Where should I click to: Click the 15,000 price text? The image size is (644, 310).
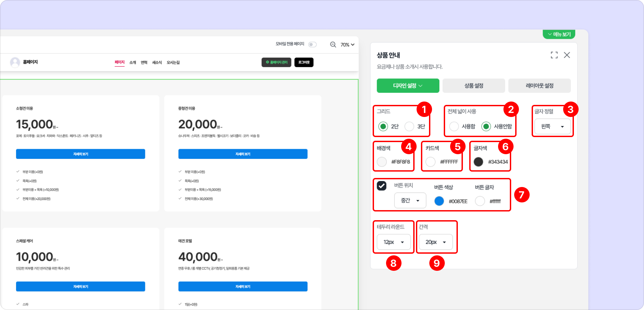pos(35,124)
